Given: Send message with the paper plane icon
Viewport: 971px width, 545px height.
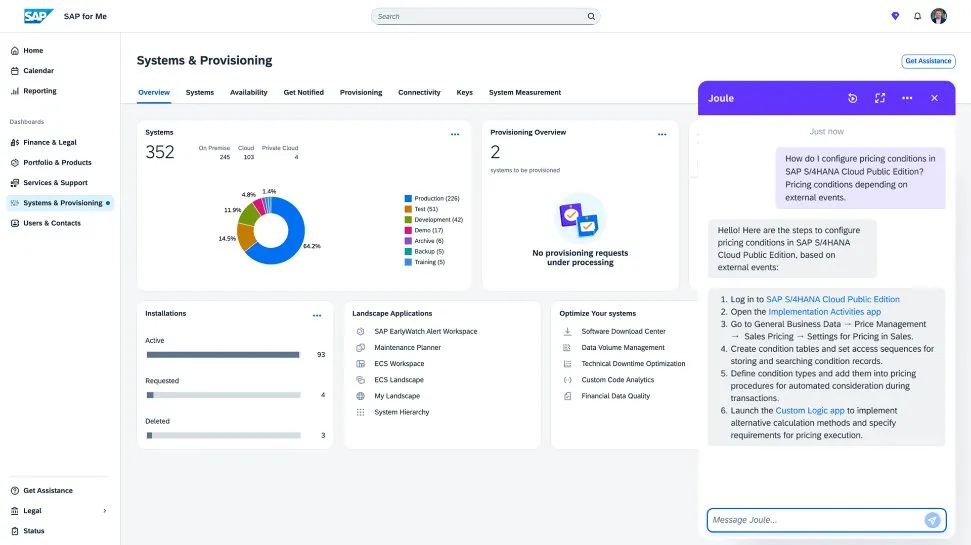Looking at the screenshot, I should pos(932,520).
